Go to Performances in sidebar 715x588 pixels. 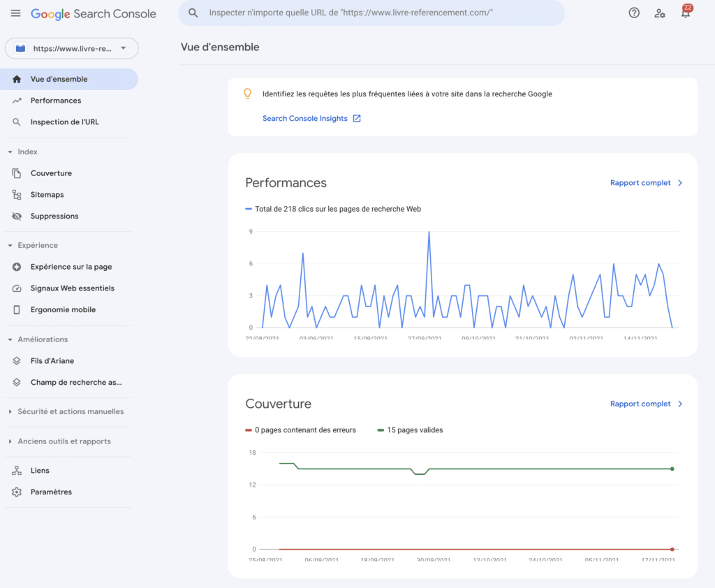click(x=69, y=101)
